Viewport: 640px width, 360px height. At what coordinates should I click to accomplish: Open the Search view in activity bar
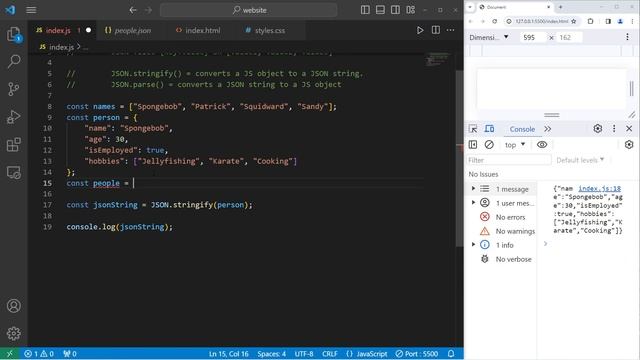click(14, 62)
